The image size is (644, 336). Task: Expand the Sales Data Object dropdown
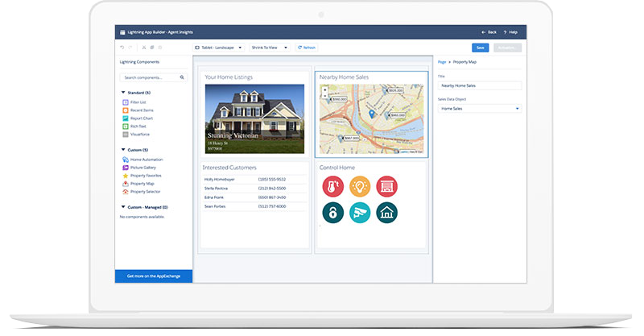click(479, 108)
